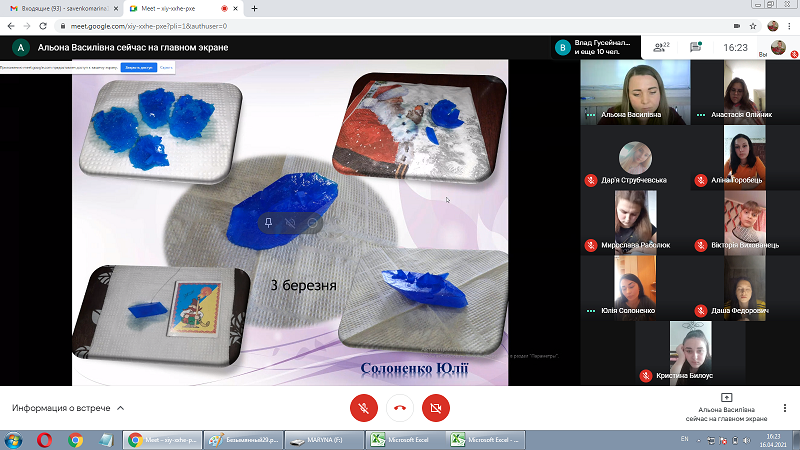The width and height of the screenshot is (800, 450).
Task: Open the Meet Chrome window taskbar button
Action: tap(163, 440)
